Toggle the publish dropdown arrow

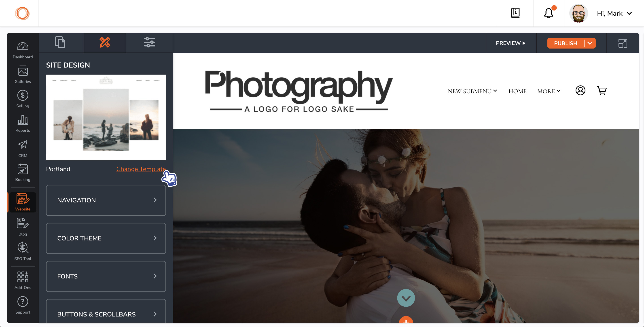589,43
